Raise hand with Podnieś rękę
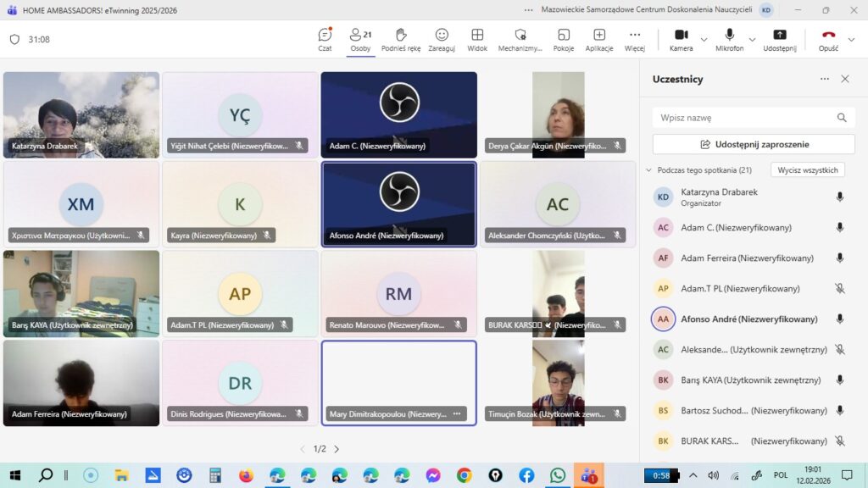 coord(401,40)
